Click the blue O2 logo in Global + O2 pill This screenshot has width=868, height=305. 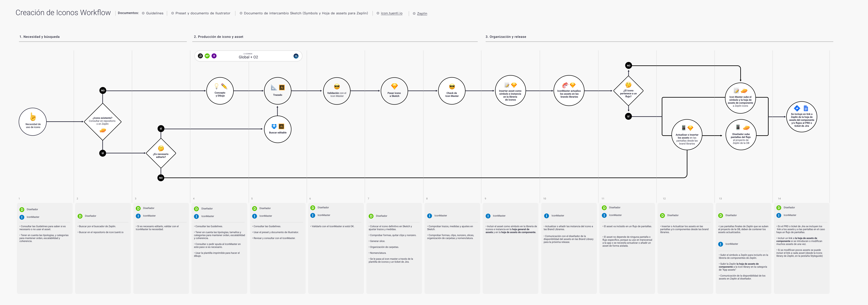(x=296, y=56)
